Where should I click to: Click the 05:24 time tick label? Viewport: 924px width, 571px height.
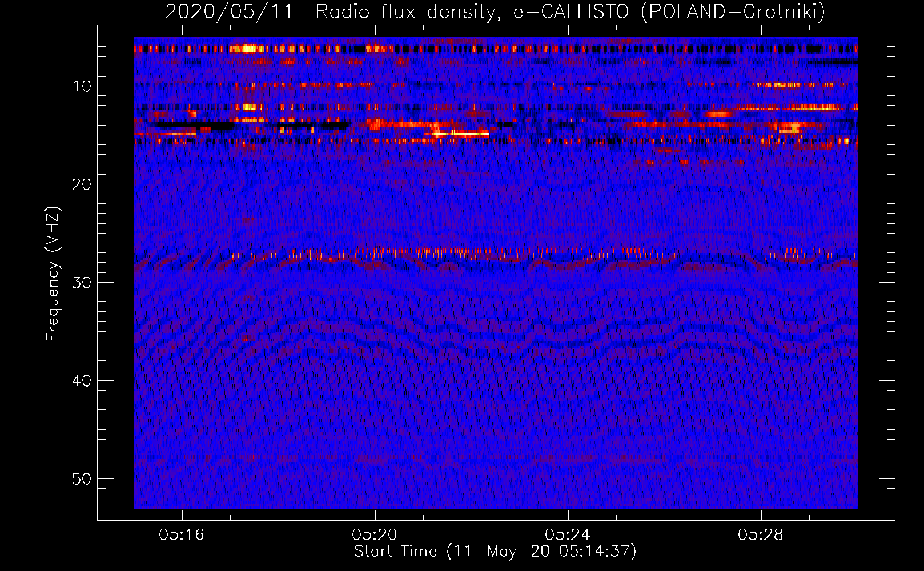[x=568, y=535]
